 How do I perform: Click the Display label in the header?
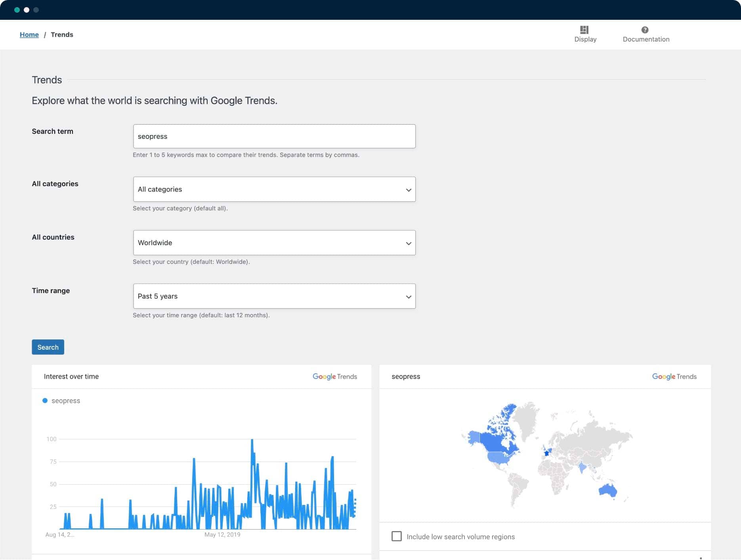pos(585,39)
